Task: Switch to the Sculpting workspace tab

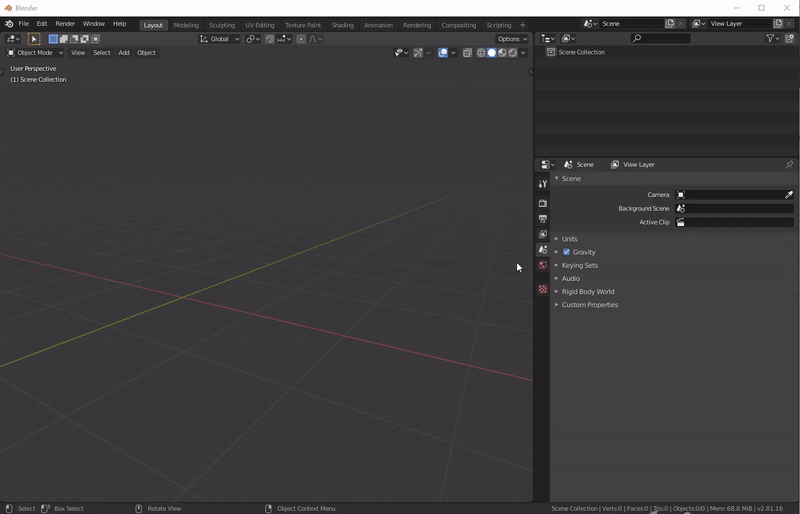Action: pyautogui.click(x=222, y=25)
